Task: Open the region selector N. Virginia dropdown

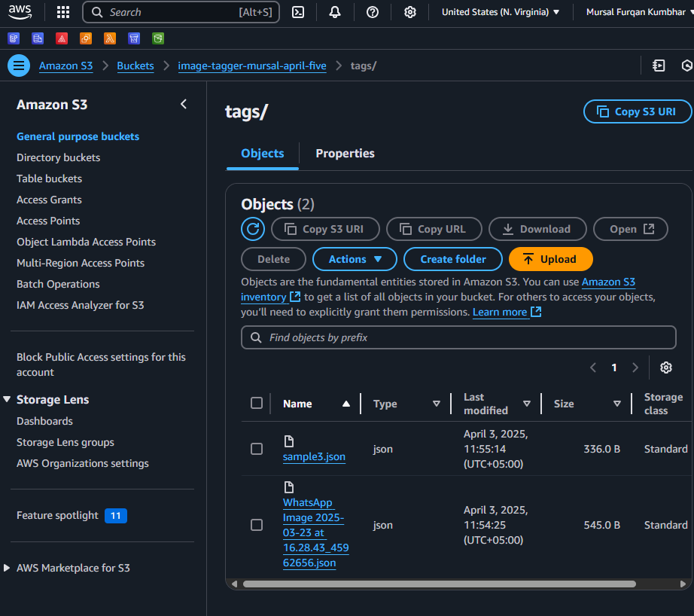Action: (500, 12)
